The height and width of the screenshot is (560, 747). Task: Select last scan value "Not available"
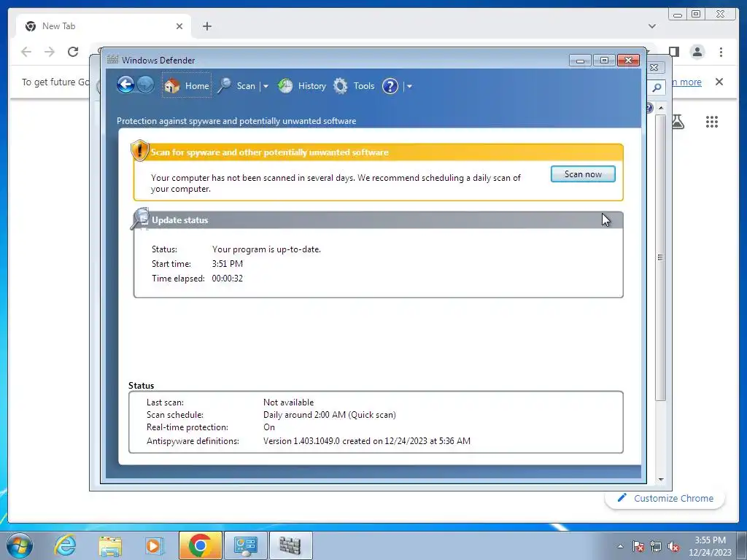(x=288, y=402)
